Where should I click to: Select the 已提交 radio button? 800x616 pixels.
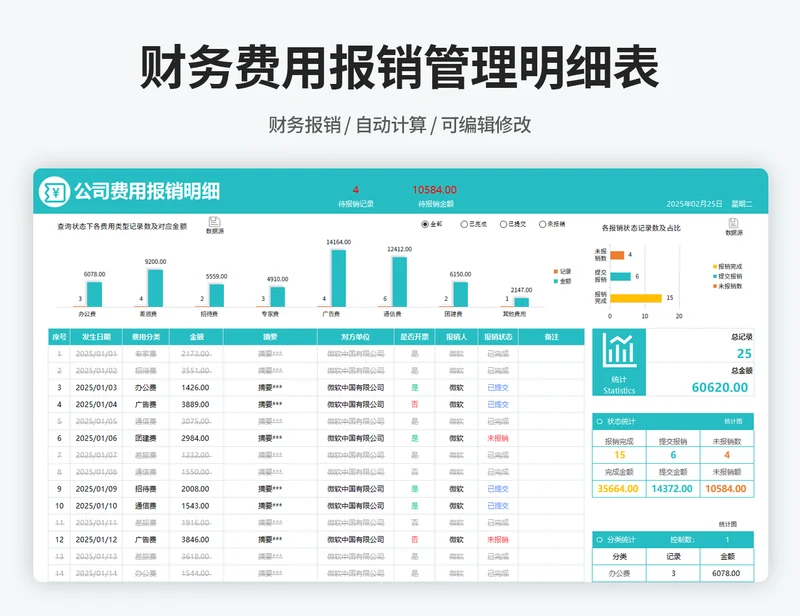(x=503, y=224)
